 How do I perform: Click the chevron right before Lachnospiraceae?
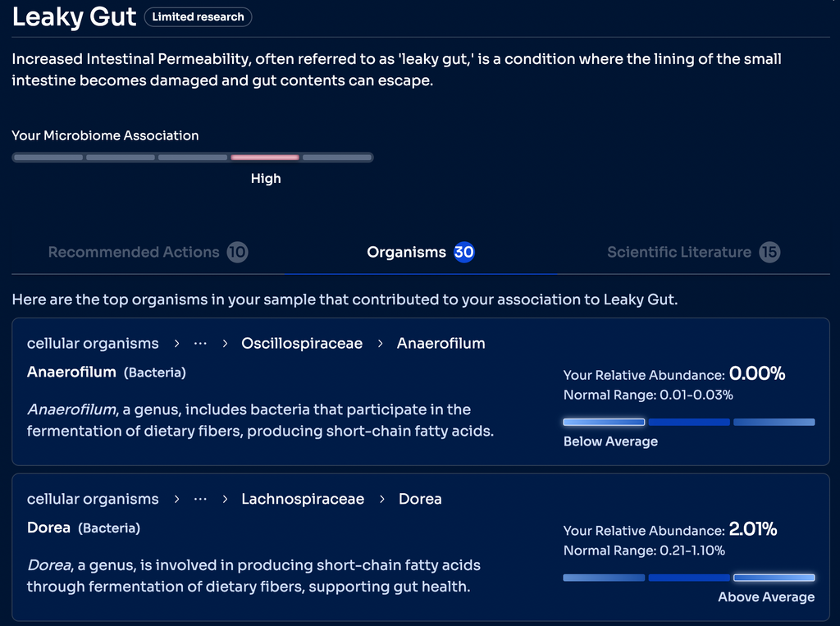[226, 500]
